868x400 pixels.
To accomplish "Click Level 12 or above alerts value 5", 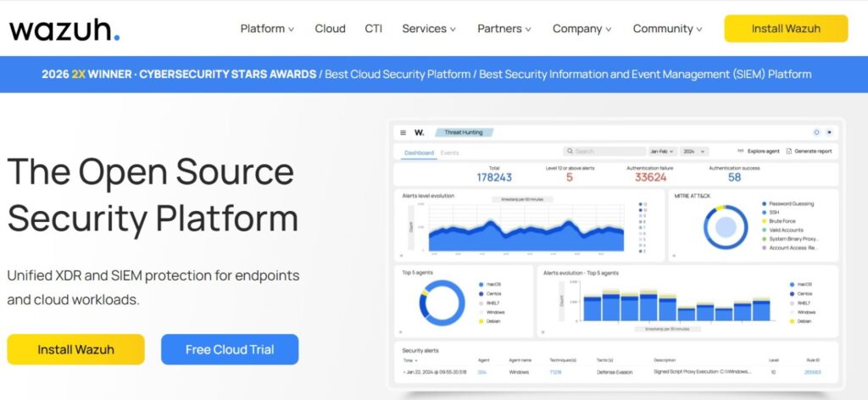I will click(569, 177).
